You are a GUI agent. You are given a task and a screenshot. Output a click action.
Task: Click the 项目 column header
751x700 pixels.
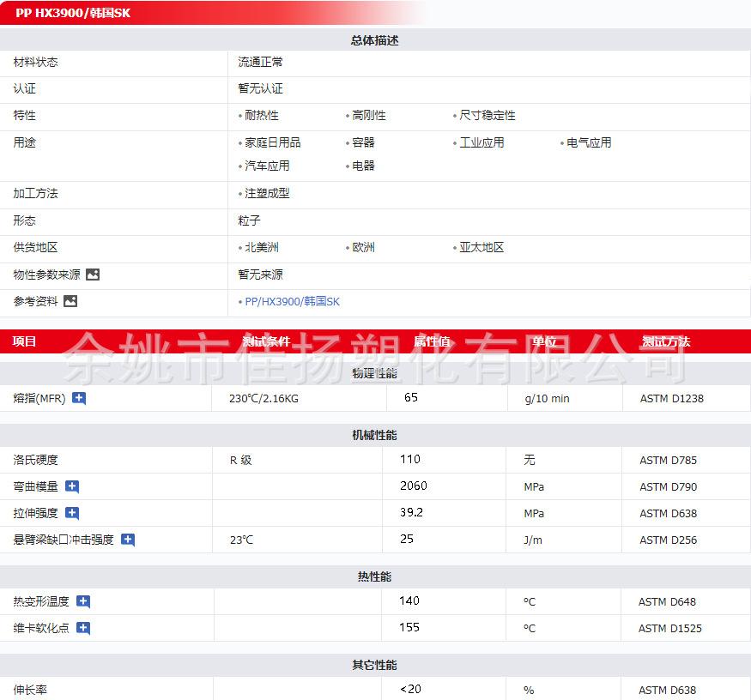coord(24,341)
